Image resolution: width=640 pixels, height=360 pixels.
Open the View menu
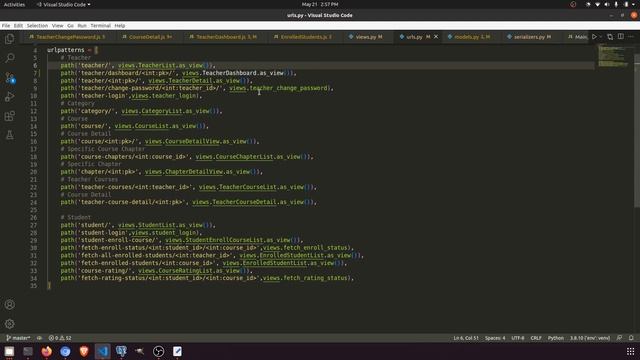[58, 25]
